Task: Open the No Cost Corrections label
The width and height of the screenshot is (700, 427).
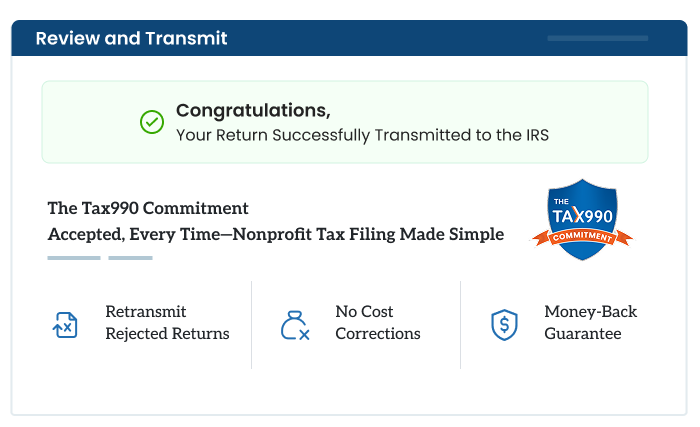Action: coord(378,323)
